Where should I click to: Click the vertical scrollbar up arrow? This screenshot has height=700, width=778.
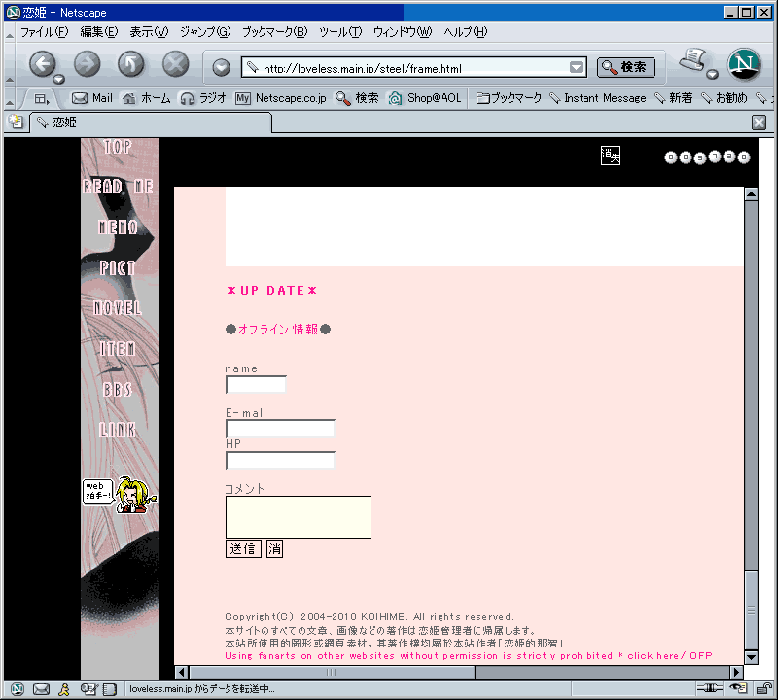click(x=751, y=194)
